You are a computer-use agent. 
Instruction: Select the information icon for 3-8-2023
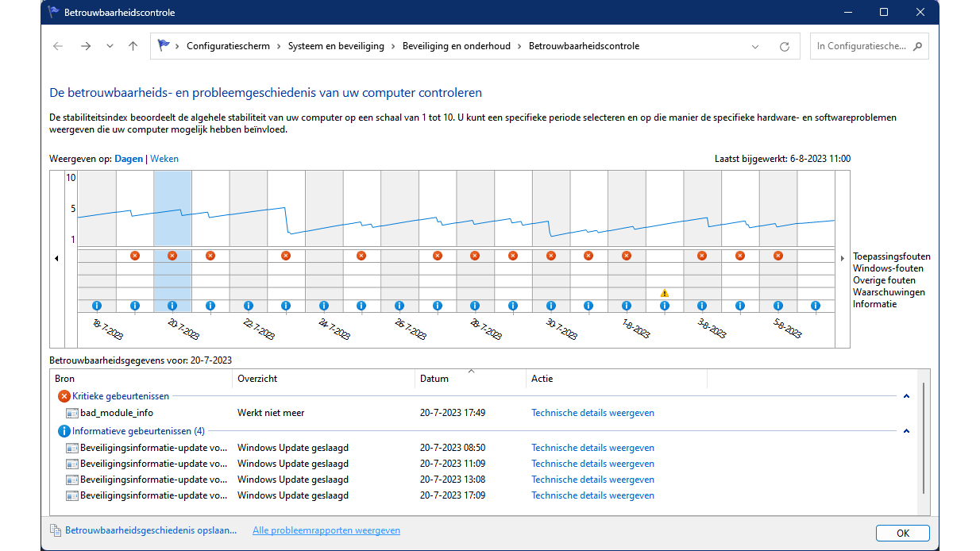click(702, 306)
